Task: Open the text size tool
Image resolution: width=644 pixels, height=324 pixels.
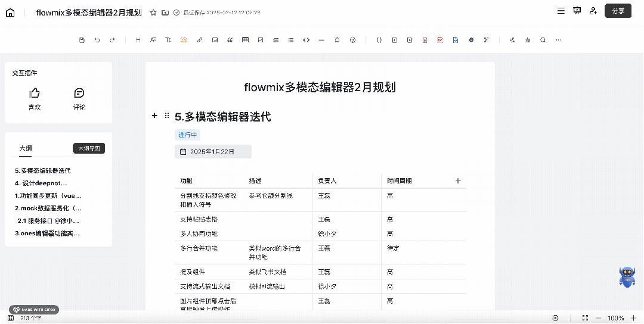Action: pyautogui.click(x=168, y=40)
